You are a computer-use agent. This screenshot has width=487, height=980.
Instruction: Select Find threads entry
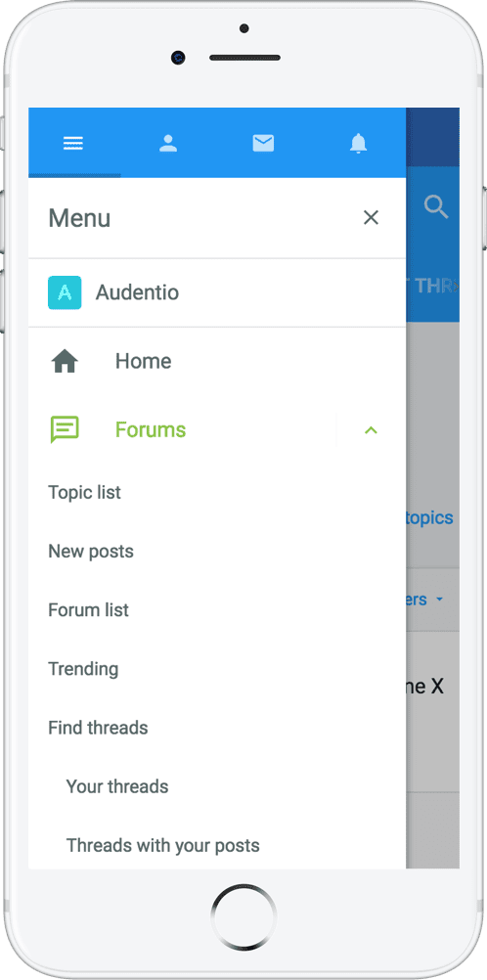98,728
